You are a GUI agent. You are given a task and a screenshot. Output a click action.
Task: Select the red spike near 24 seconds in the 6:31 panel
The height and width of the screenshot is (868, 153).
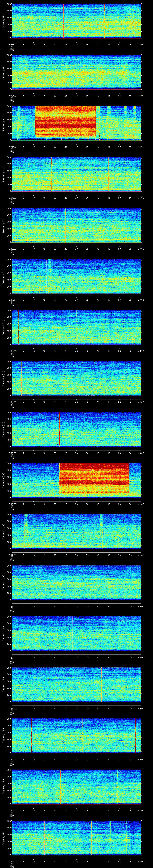coord(63,21)
